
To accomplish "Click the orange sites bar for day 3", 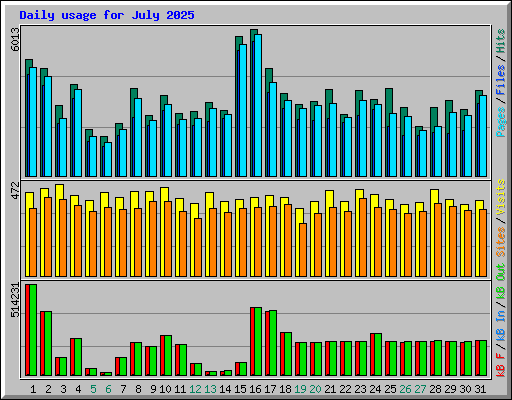I will pos(63,238).
